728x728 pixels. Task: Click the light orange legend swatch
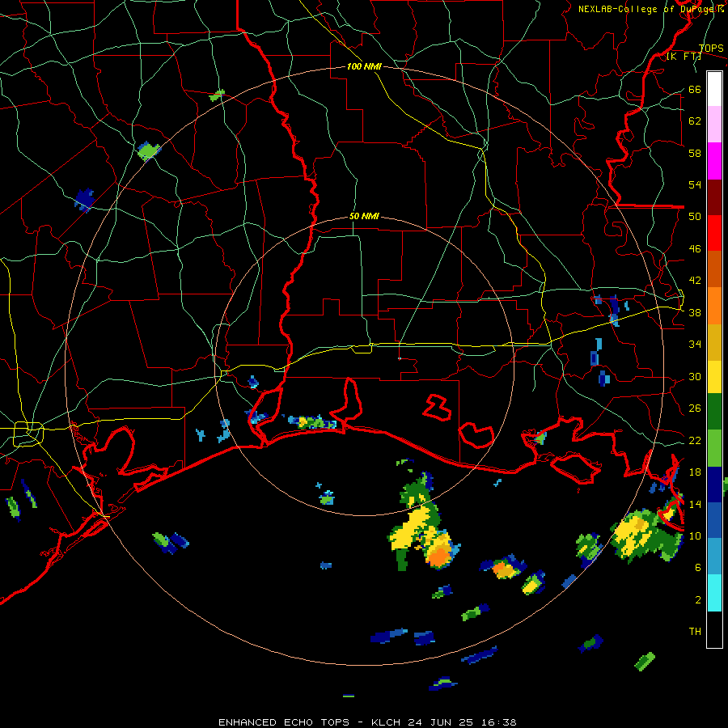click(x=714, y=306)
